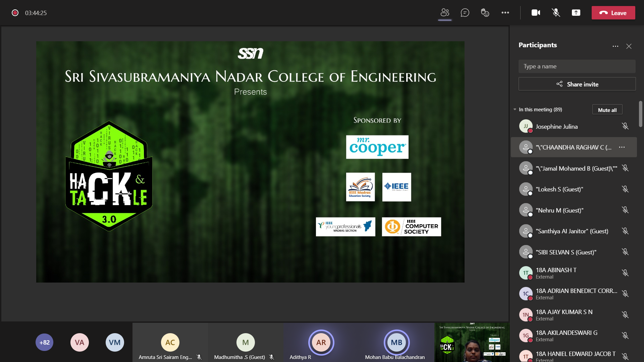Screen dimensions: 644x362
Task: Toggle mic icon for 18A ADRIAN BENEDICT
Action: [625, 294]
